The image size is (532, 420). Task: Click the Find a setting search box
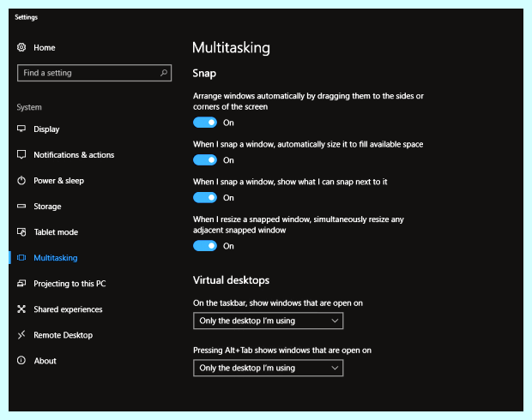[x=94, y=73]
